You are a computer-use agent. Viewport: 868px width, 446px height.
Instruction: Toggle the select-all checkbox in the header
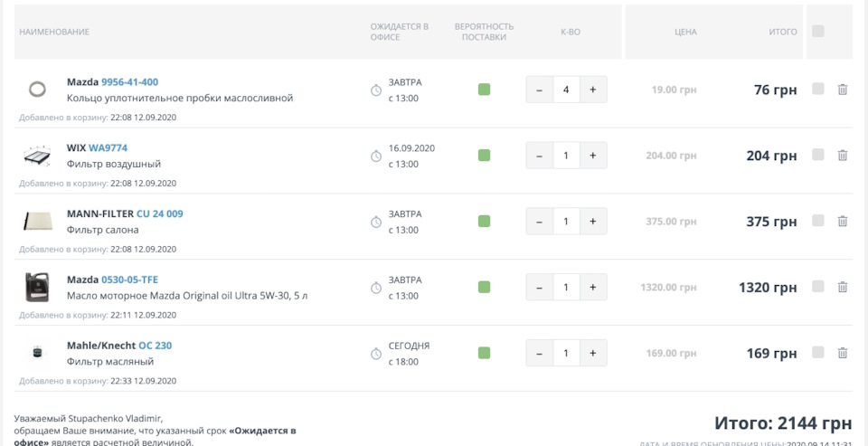pyautogui.click(x=817, y=31)
